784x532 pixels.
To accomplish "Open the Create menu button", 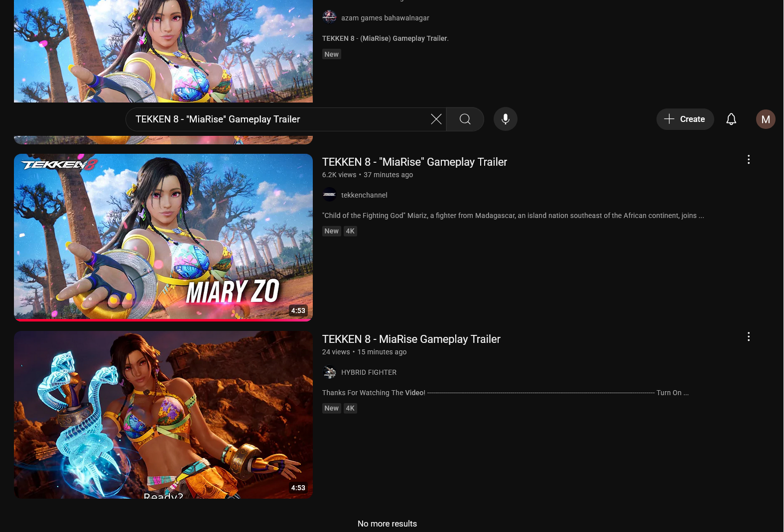I will point(685,119).
